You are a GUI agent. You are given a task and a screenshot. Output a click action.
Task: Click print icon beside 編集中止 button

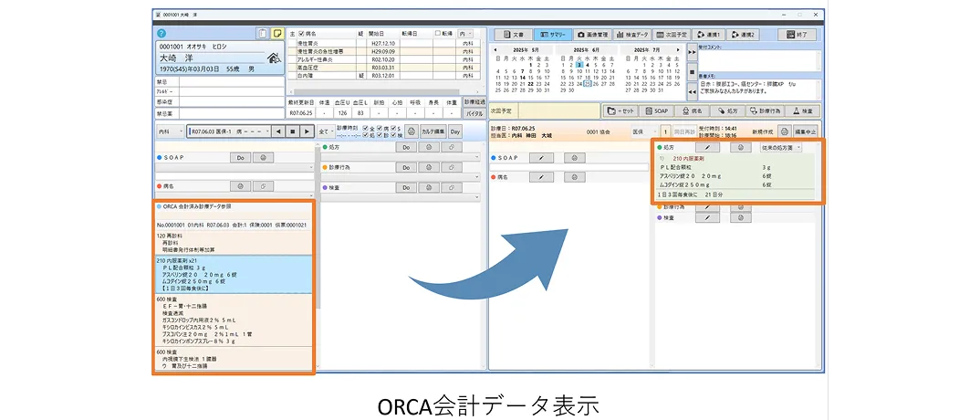point(785,131)
